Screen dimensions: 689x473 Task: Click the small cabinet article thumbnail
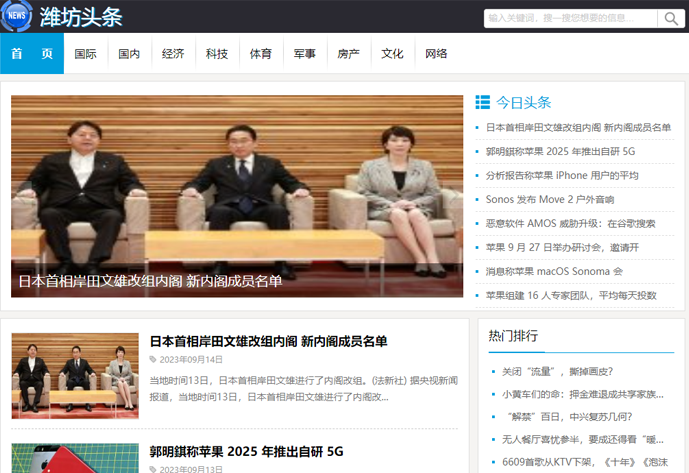coord(75,375)
